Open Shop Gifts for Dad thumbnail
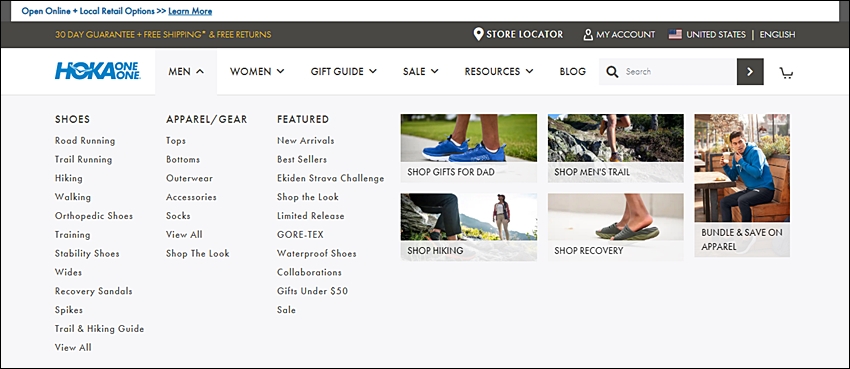This screenshot has height=369, width=850. click(469, 148)
